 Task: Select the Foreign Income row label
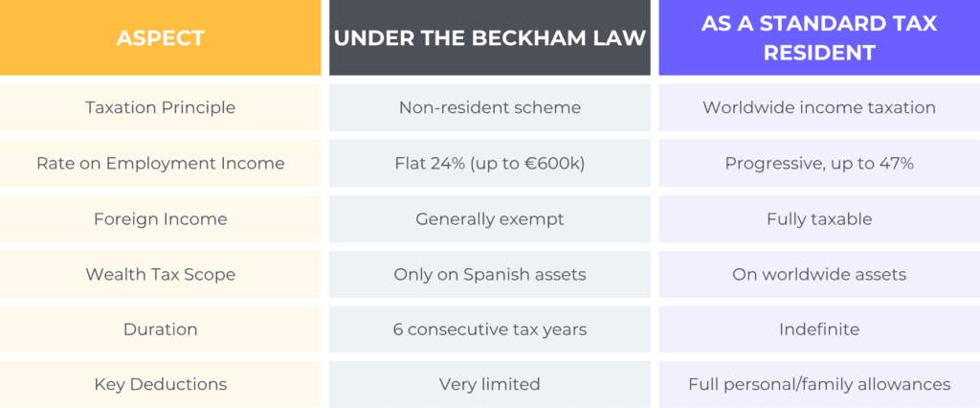pyautogui.click(x=160, y=218)
